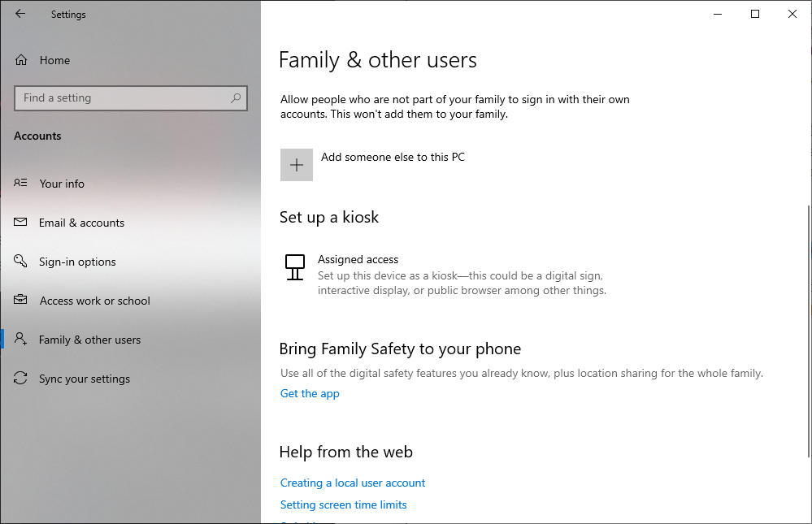Click the plus icon to add someone
Image resolution: width=812 pixels, height=524 pixels.
click(x=296, y=164)
